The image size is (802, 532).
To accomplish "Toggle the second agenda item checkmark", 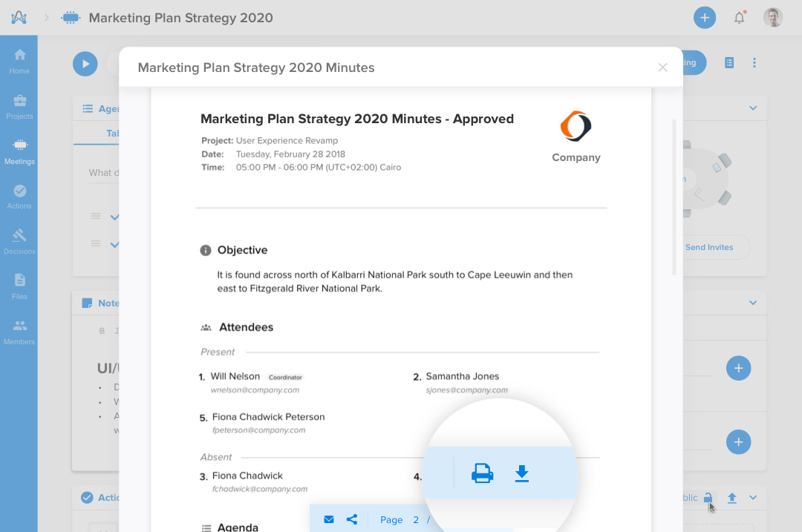I will click(114, 244).
